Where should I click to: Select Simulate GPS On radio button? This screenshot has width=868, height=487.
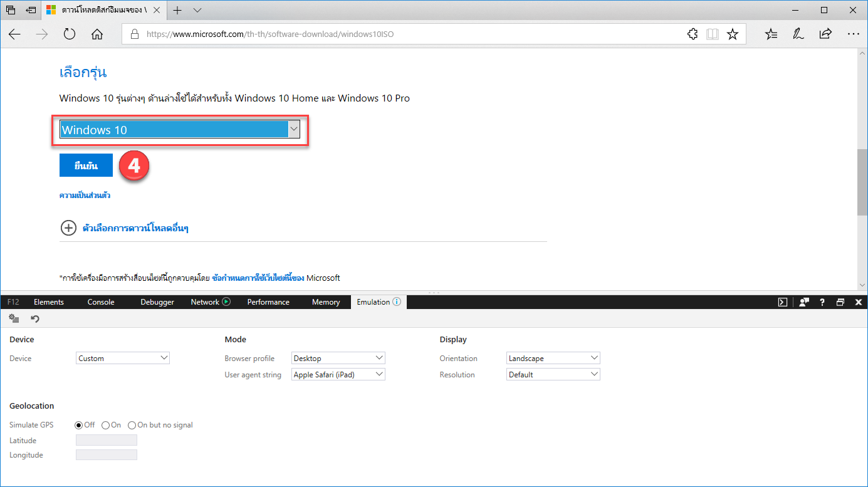pyautogui.click(x=105, y=425)
